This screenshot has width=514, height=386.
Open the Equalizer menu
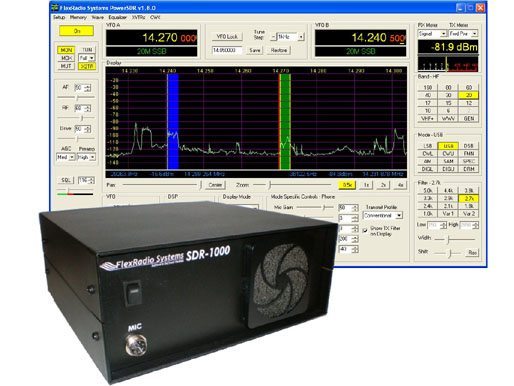[118, 17]
